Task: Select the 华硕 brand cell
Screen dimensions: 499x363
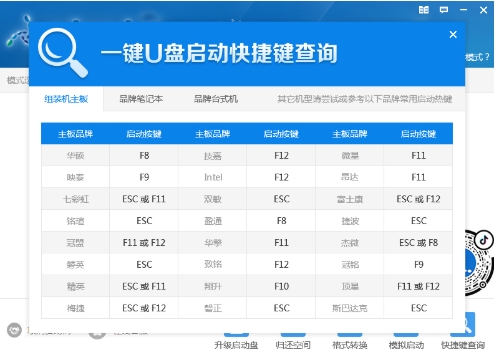Action: tap(75, 156)
